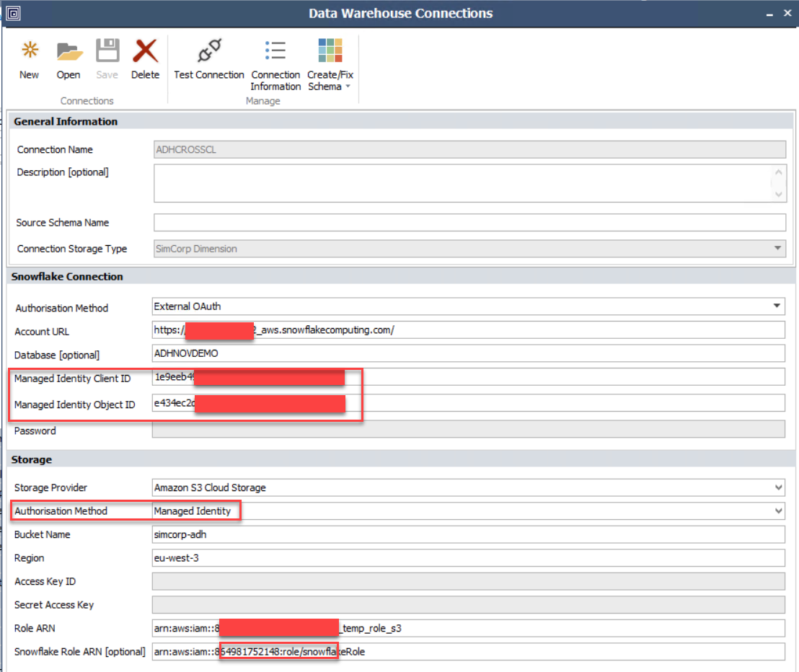The width and height of the screenshot is (799, 672).
Task: Click the Account URL field
Action: pos(468,330)
